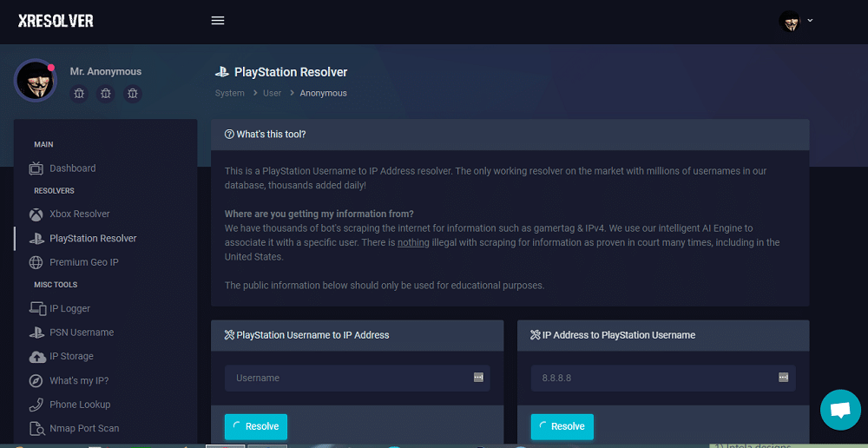
Task: Click Mr. Anonymous profile picture
Action: (x=36, y=80)
